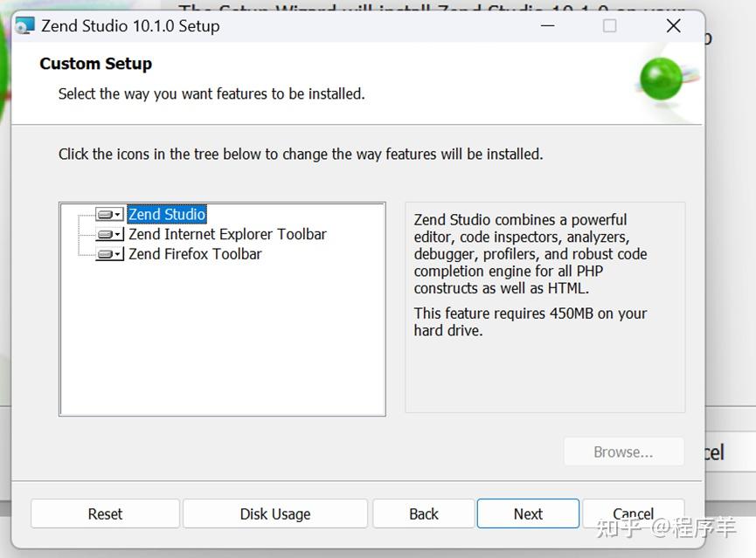Open the Zend Internet Explorer Toolbar drive icon

[x=109, y=234]
